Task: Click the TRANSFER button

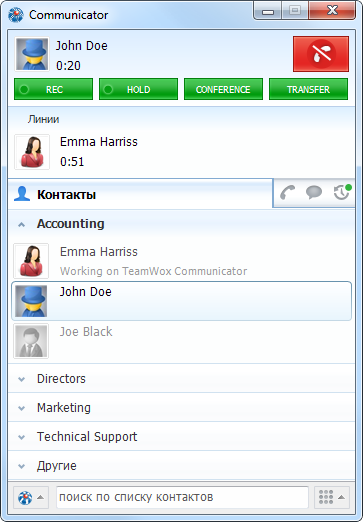Action: [x=308, y=89]
